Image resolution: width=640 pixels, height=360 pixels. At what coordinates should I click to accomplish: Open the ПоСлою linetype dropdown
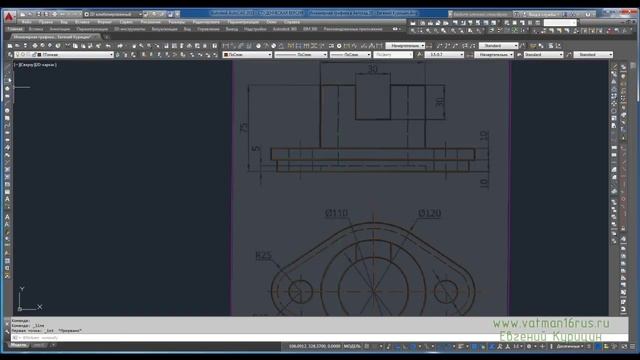301,54
